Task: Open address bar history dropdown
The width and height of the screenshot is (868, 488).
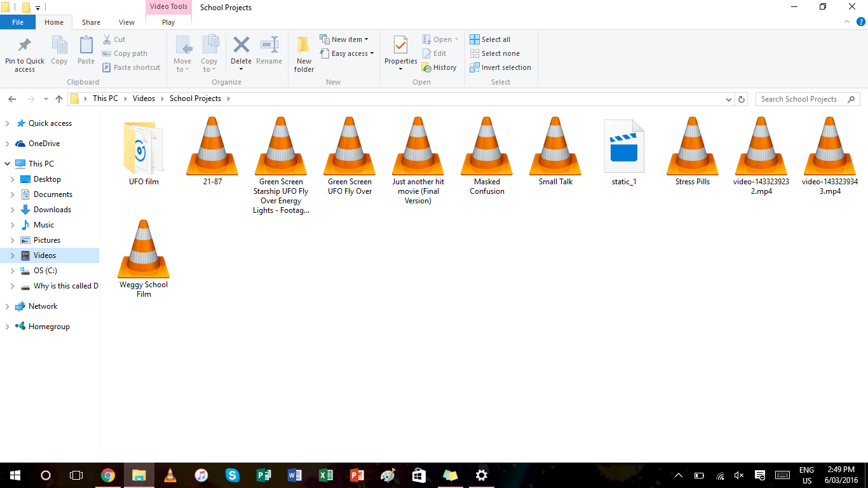Action: click(728, 99)
